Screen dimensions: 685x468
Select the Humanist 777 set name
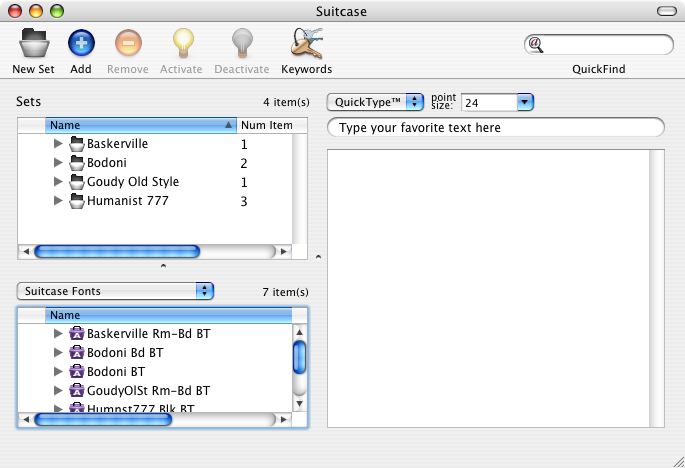pos(128,201)
